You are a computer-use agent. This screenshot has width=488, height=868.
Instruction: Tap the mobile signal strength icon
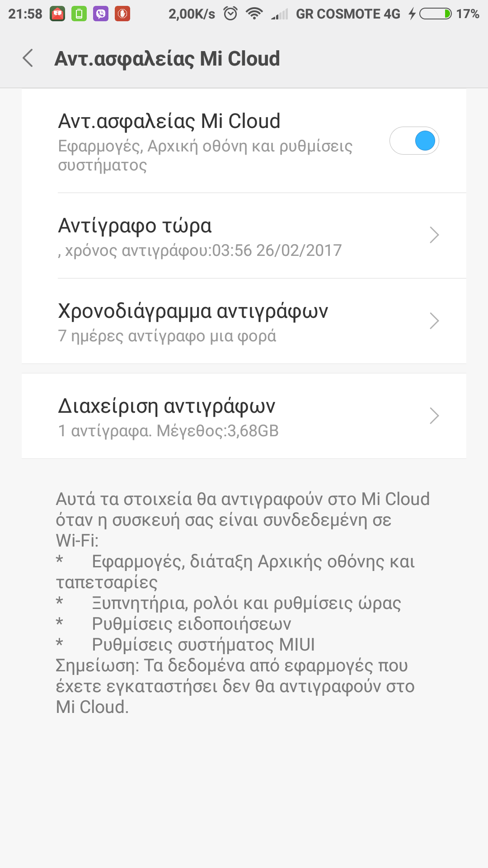click(x=280, y=14)
